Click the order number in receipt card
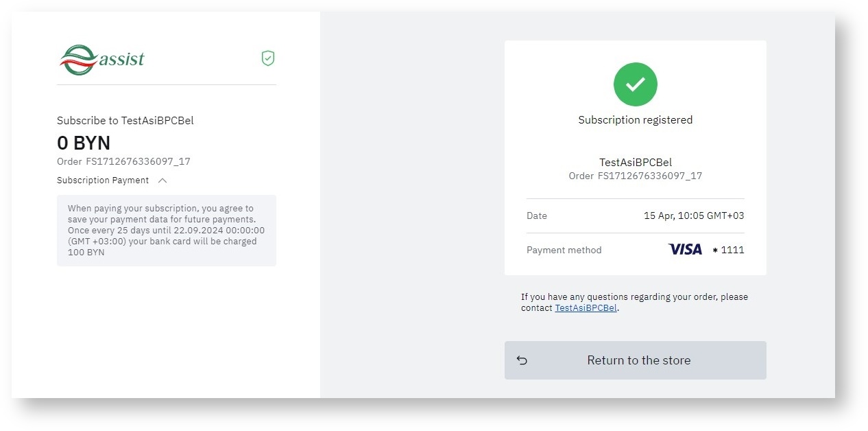The image size is (868, 431). coord(635,176)
